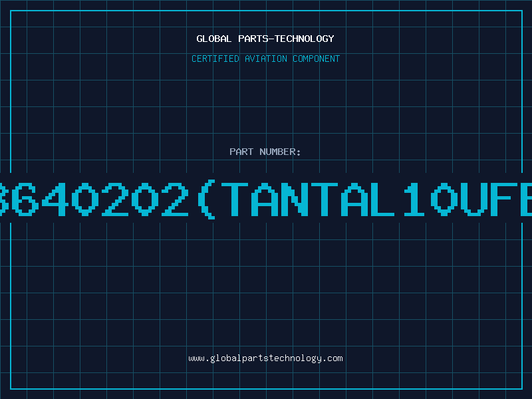Screen dimensions: 532x399
Task: Click the GLOBAL PARTS-TECHNOLOGY title text
Action: [265, 39]
